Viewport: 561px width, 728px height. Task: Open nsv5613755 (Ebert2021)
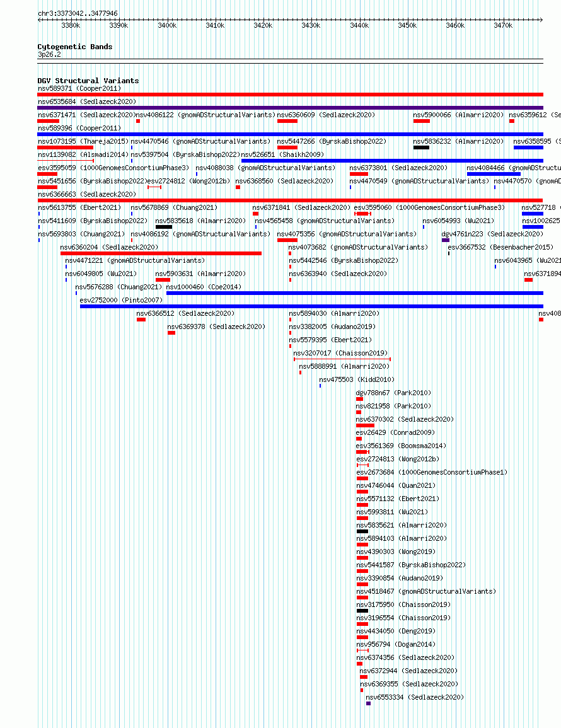pos(79,207)
